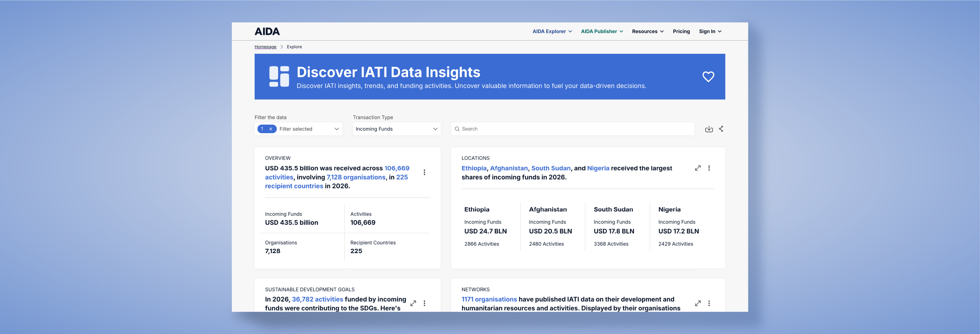Click the Ethiopia link in Locations heading
This screenshot has height=334, width=980.
click(x=474, y=168)
